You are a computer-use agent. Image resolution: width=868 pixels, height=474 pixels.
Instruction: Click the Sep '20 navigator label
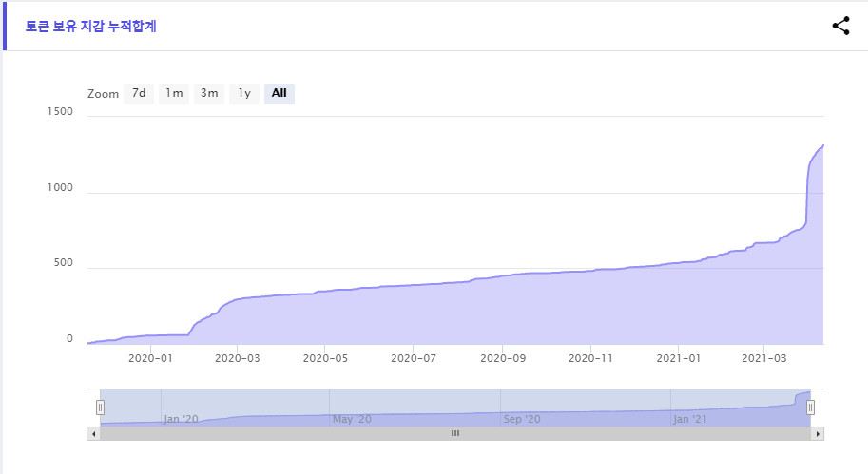(522, 419)
